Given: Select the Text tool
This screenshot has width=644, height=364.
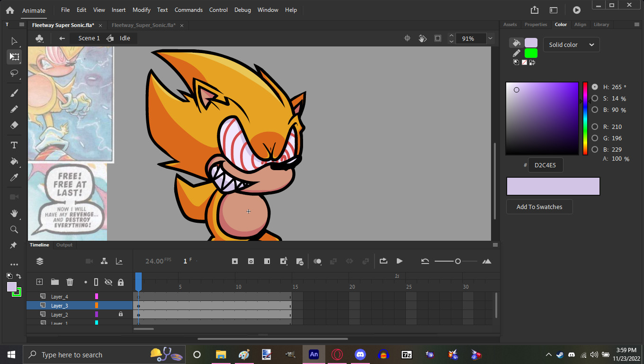Looking at the screenshot, I should (14, 145).
